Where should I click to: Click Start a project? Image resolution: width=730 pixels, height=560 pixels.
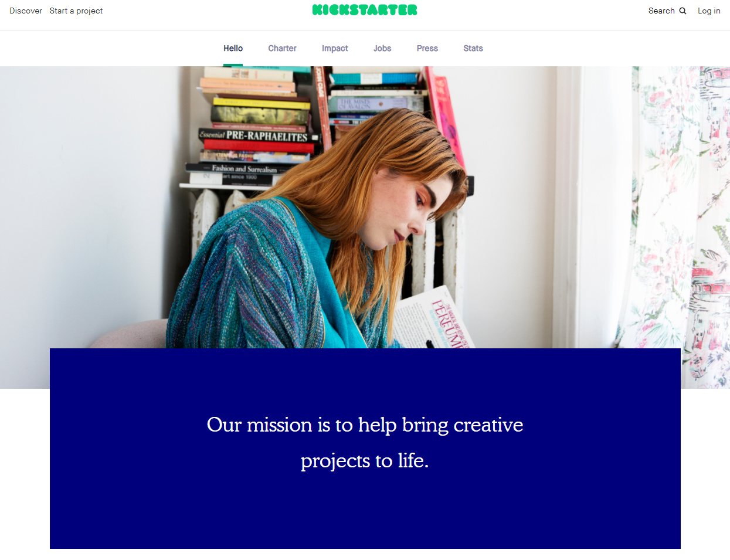coord(76,11)
